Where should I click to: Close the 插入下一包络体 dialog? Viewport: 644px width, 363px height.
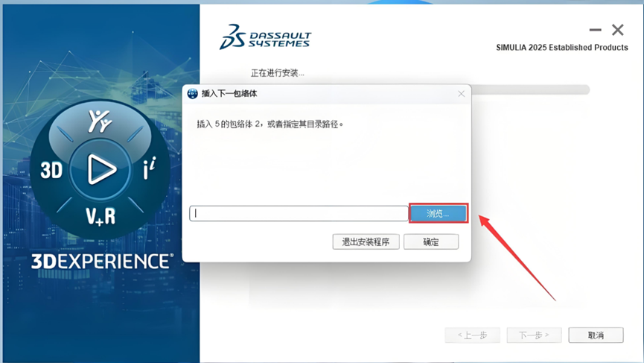(462, 94)
